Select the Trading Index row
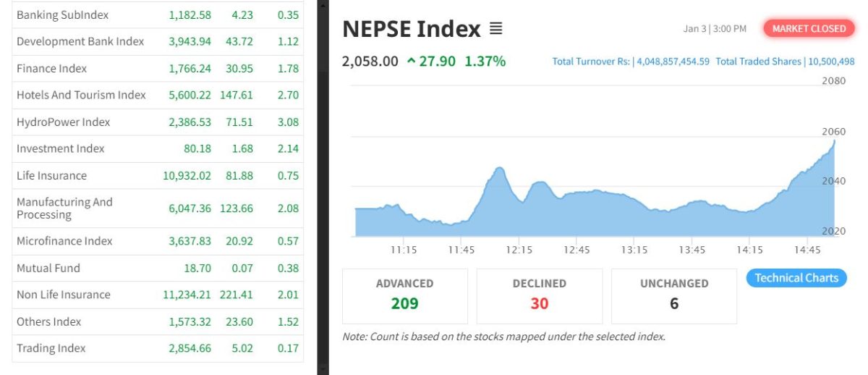This screenshot has width=868, height=375. [51, 349]
